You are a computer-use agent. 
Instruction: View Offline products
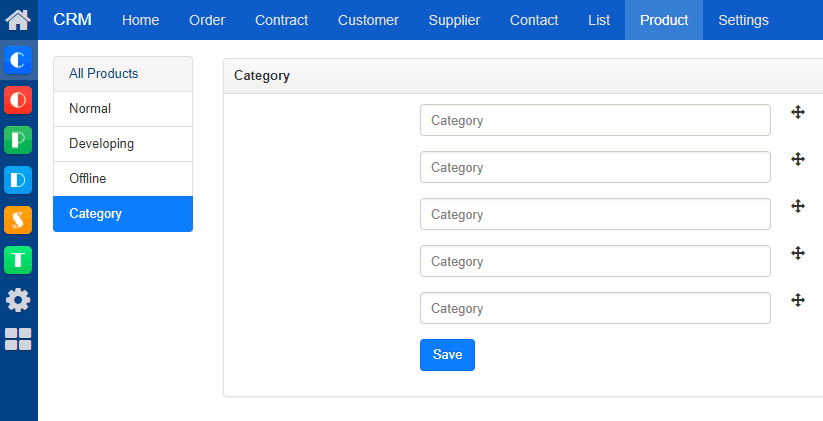(123, 178)
